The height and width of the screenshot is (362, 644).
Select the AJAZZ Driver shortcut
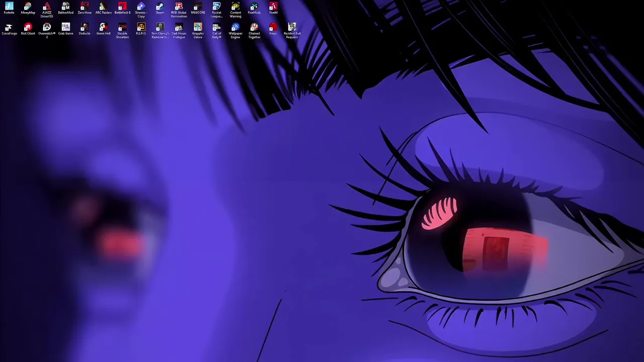click(47, 10)
